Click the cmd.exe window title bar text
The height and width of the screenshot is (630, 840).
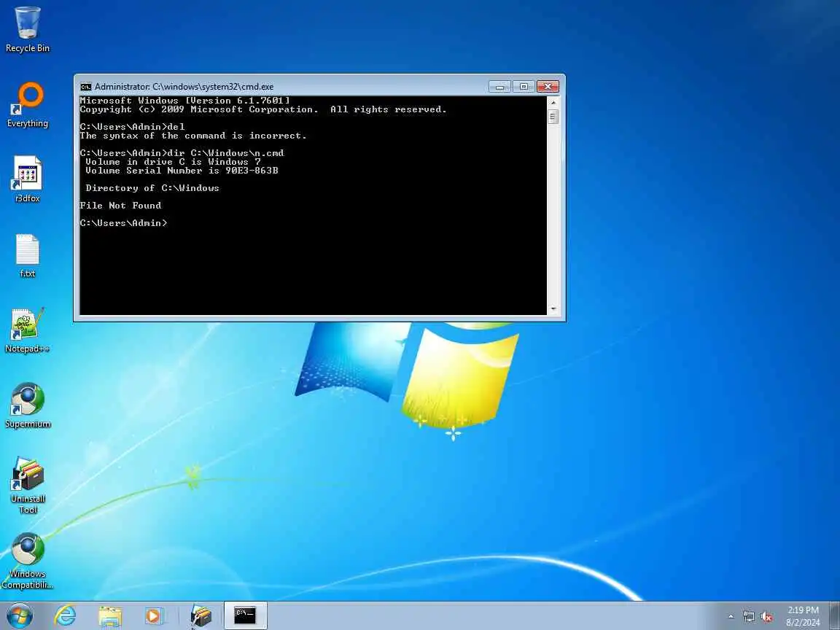184,87
